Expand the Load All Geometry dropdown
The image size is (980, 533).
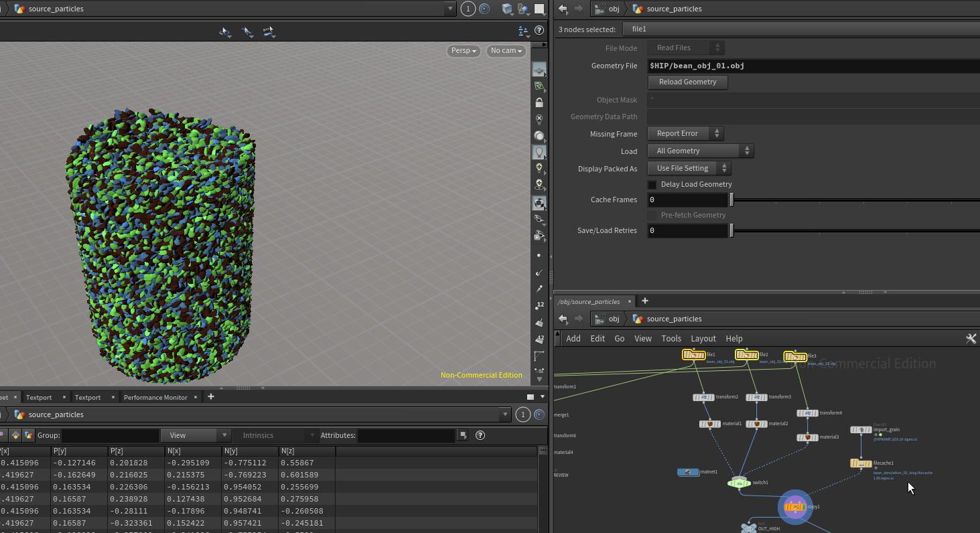click(700, 151)
